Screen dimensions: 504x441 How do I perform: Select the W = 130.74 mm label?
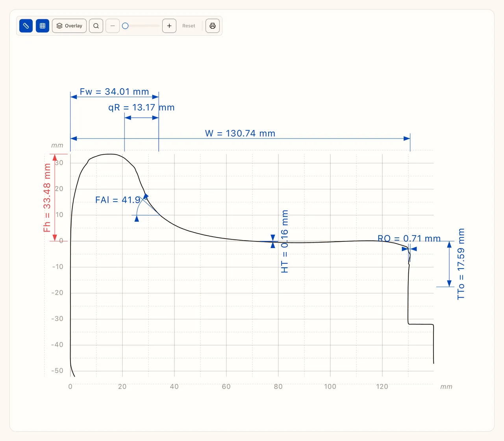pyautogui.click(x=240, y=133)
